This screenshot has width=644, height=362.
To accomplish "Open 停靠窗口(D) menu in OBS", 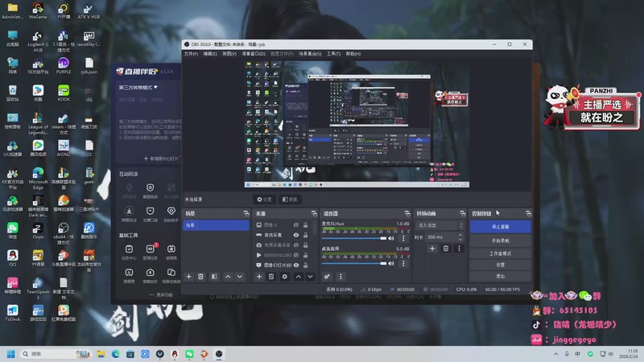I will [254, 54].
